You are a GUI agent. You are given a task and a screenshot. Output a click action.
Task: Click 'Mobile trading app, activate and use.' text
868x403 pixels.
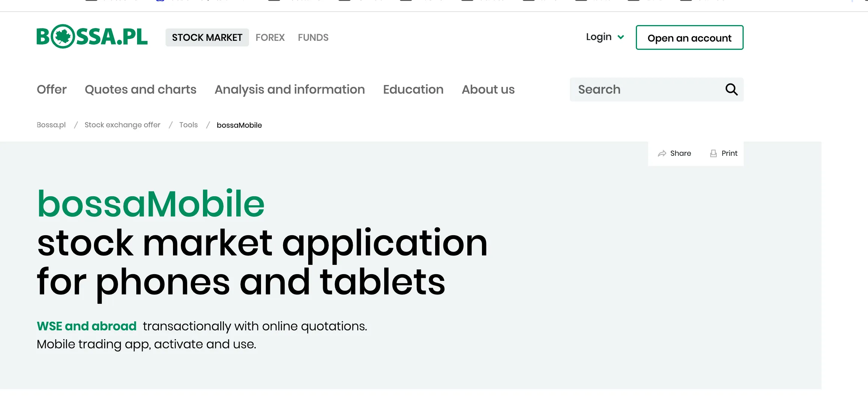(x=146, y=344)
